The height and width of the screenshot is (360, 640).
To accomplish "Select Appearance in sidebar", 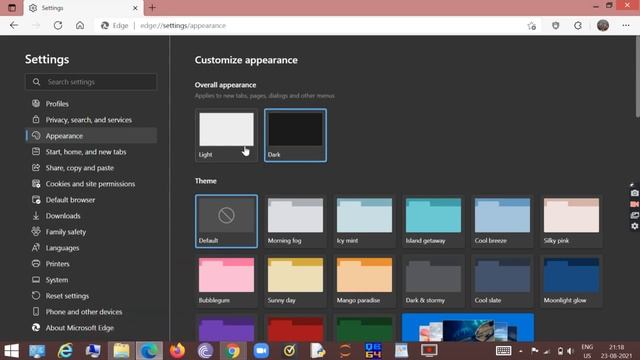I will coord(91,136).
